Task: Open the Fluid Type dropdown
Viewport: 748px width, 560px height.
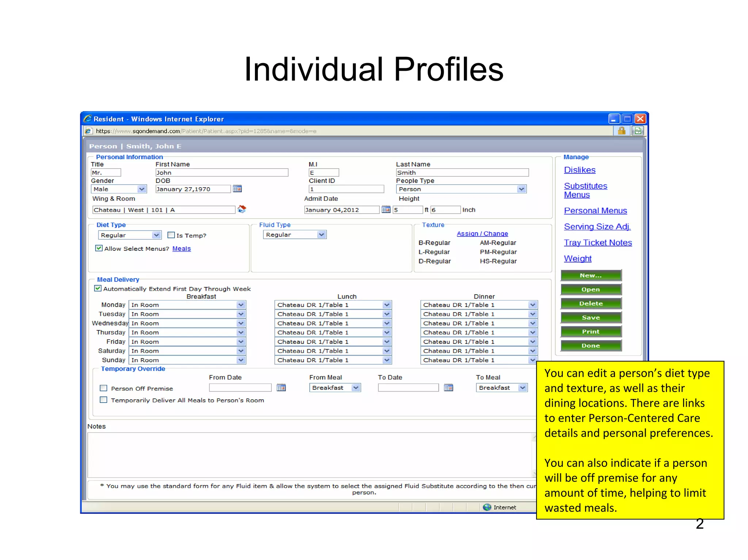Action: (321, 234)
